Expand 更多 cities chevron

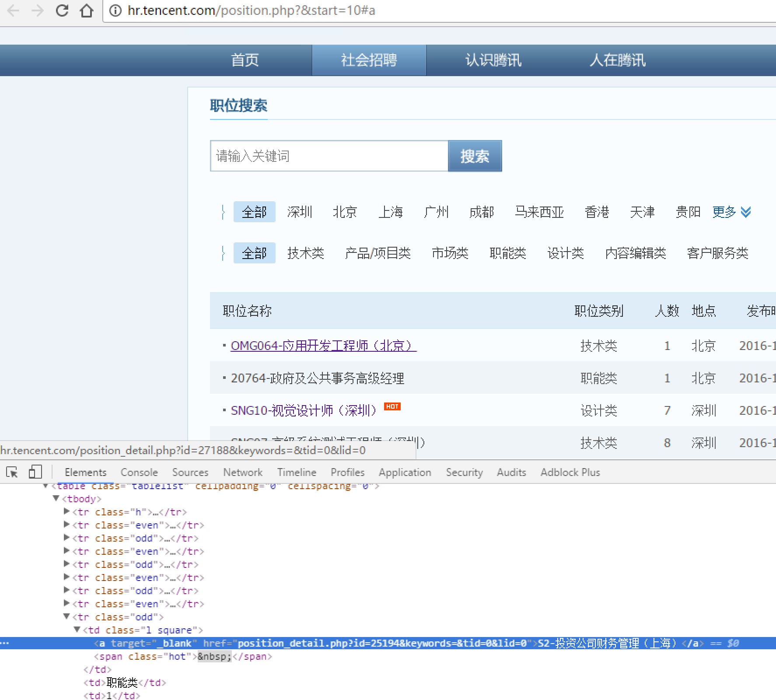tap(746, 212)
